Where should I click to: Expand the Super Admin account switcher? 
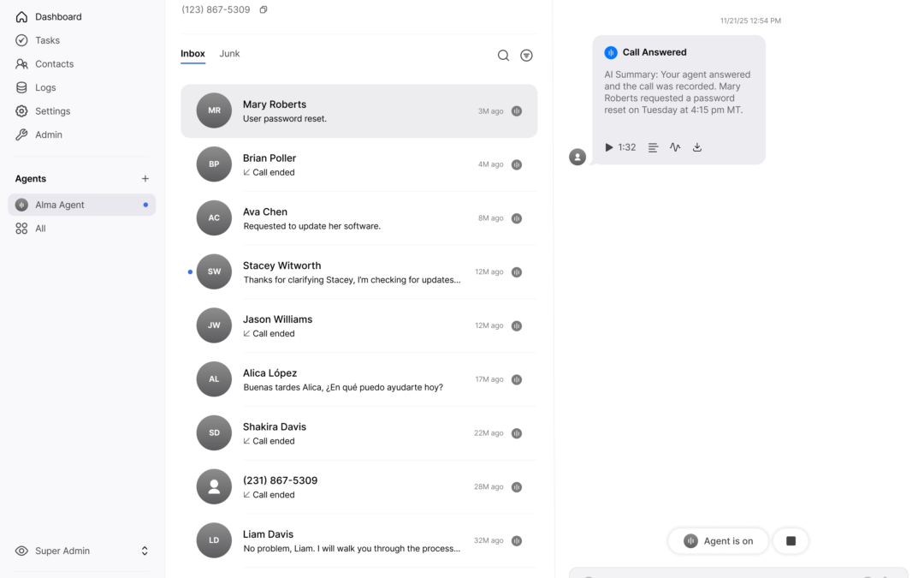pos(145,551)
